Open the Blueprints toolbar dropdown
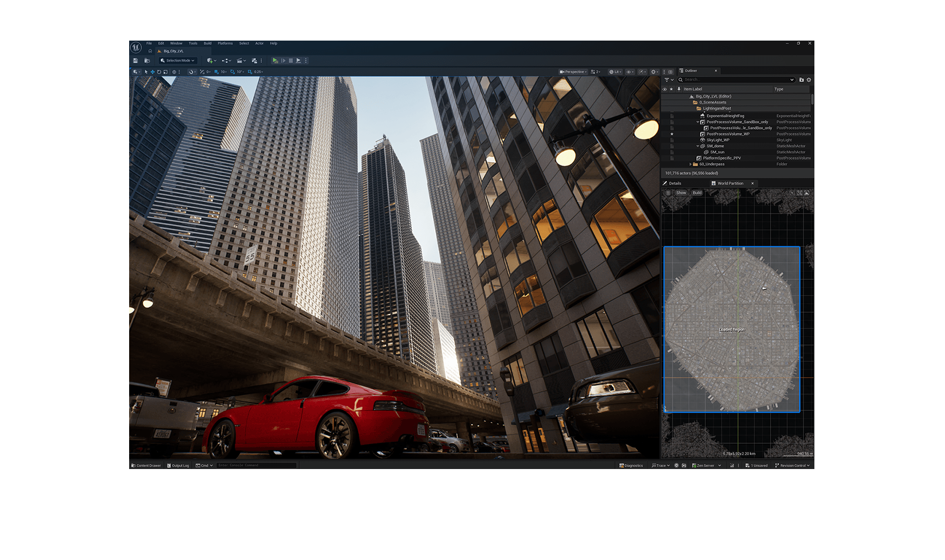Viewport: 945px width, 560px height. (226, 61)
